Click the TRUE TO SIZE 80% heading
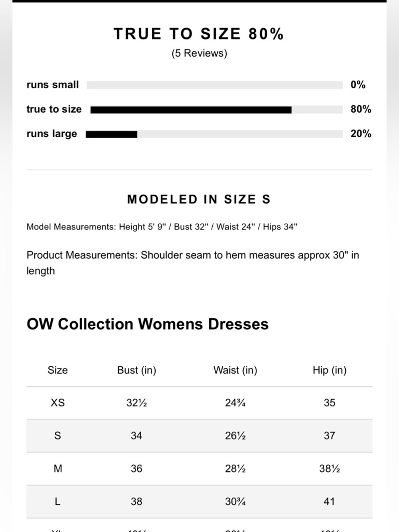The image size is (399, 532). (x=199, y=34)
